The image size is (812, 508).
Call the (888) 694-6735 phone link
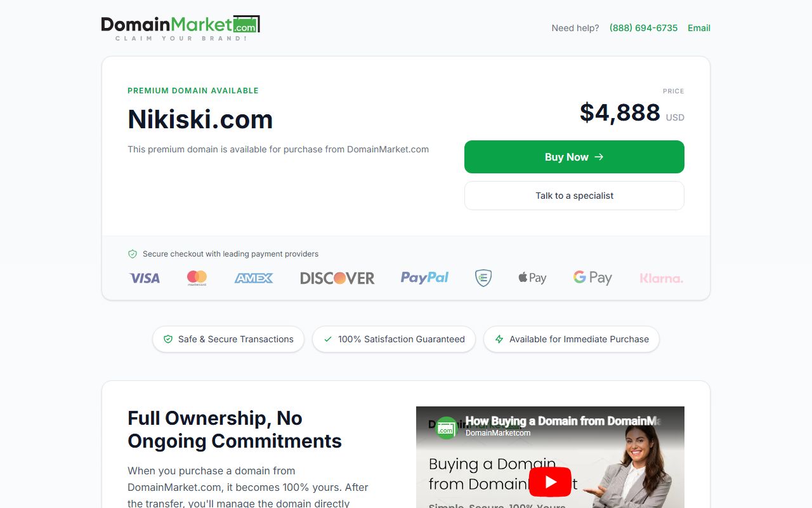point(643,28)
